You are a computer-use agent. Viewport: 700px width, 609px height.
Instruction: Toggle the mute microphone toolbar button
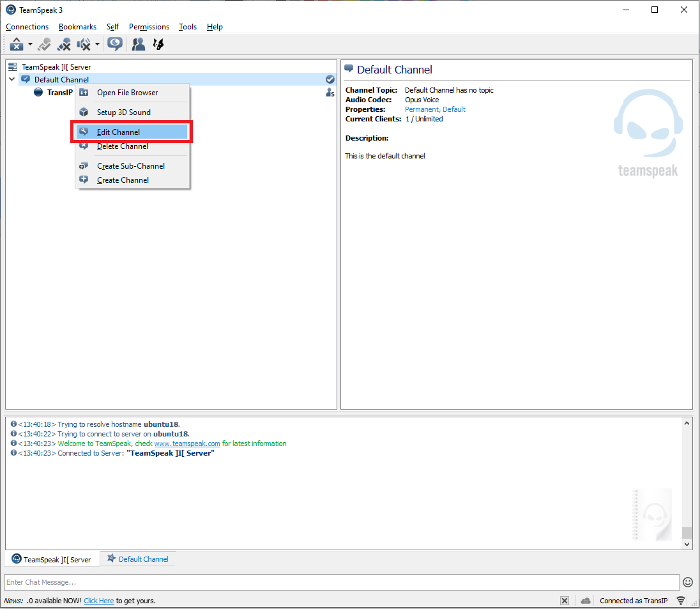64,44
